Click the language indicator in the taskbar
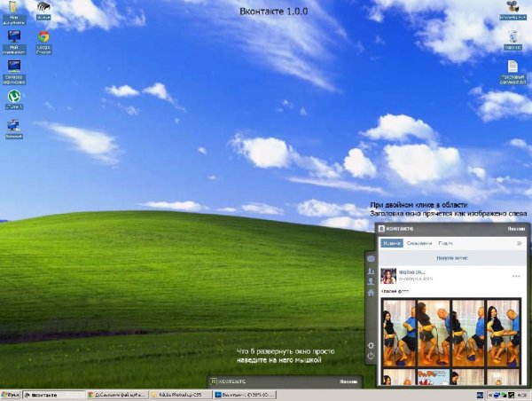Screen dimensions: 532x401 click(480, 395)
